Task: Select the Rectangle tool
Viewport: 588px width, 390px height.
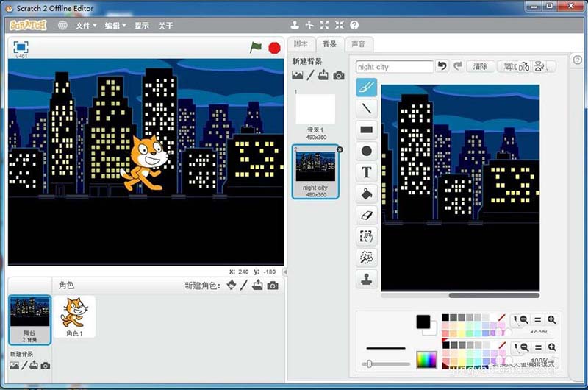Action: [366, 130]
